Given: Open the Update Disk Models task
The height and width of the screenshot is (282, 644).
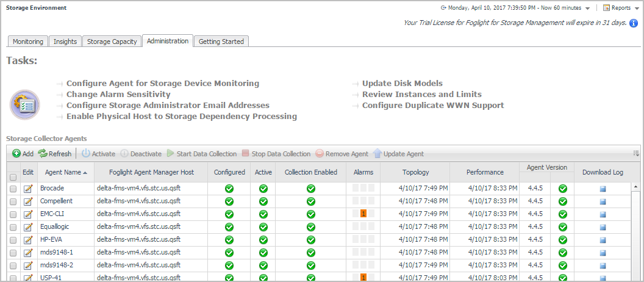Looking at the screenshot, I should (402, 84).
